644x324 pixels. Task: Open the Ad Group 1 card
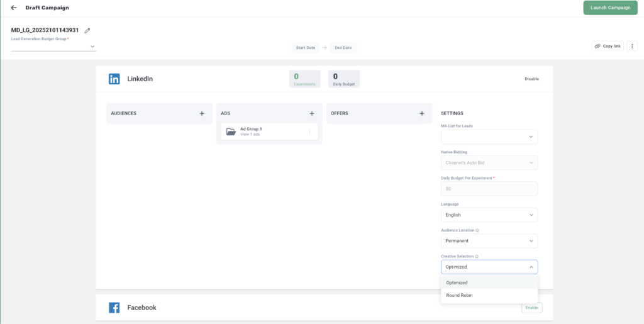click(269, 131)
